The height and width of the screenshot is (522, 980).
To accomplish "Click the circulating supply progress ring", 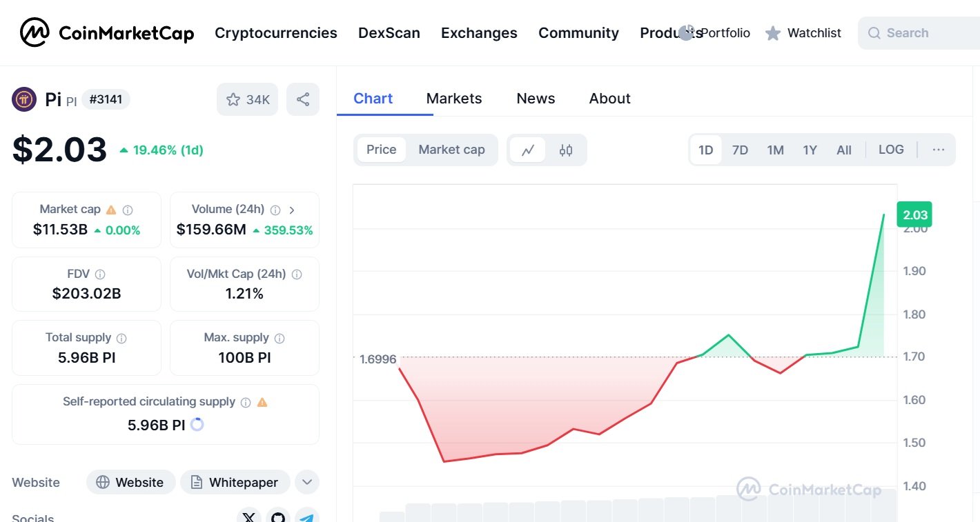I will 197,424.
